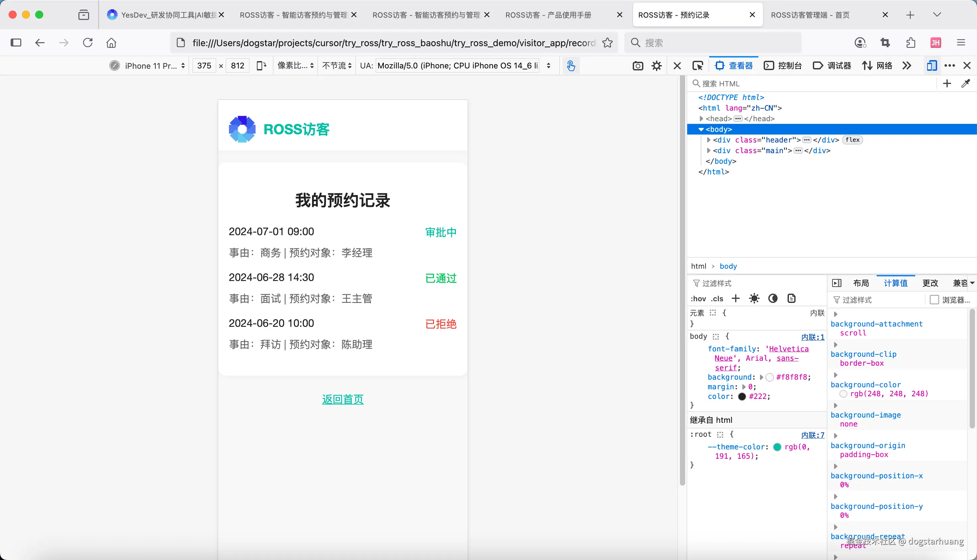The width and height of the screenshot is (977, 560).
Task: Open responsive design mode settings gear
Action: (656, 66)
